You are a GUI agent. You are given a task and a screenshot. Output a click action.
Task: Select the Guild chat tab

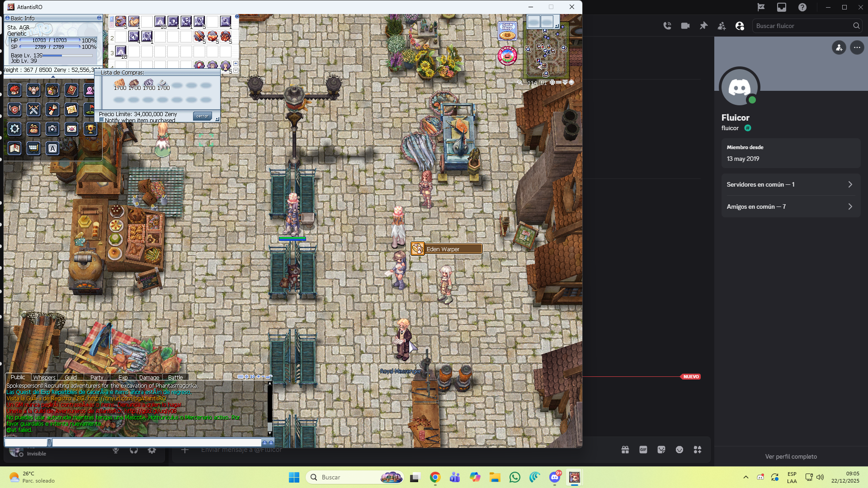click(x=71, y=377)
